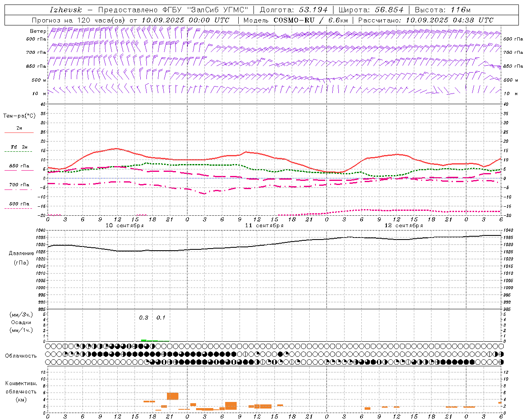This screenshot has height=420, width=525.
Task: Click the Ветер wind panel label
Action: tap(38, 31)
